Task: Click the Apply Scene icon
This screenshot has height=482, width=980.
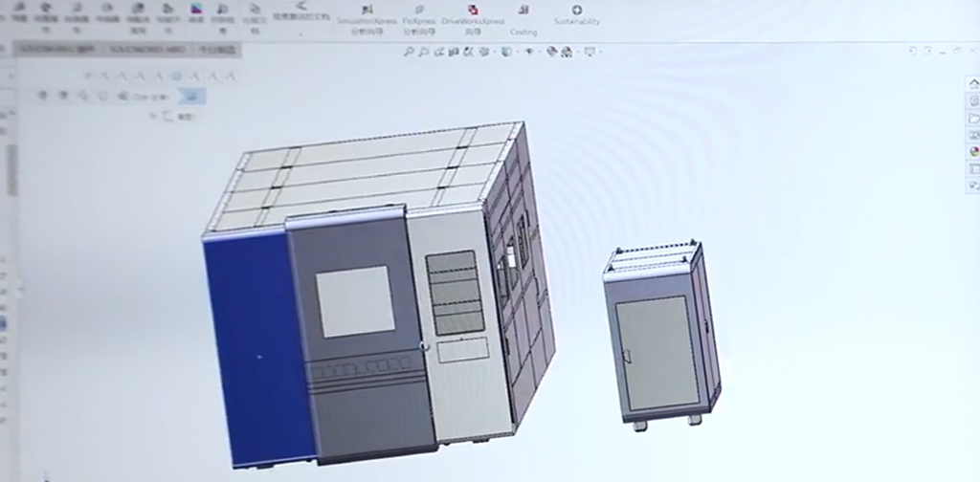Action: coord(567,53)
